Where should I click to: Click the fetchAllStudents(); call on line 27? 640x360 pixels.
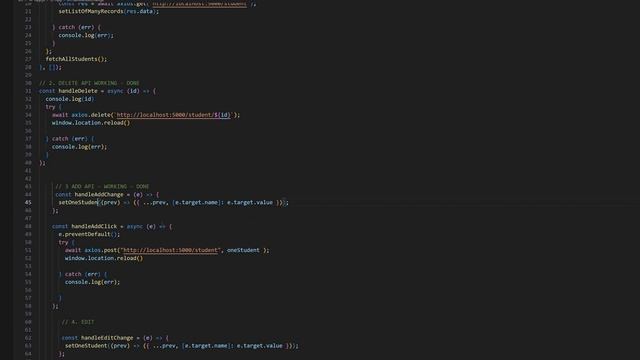point(76,59)
